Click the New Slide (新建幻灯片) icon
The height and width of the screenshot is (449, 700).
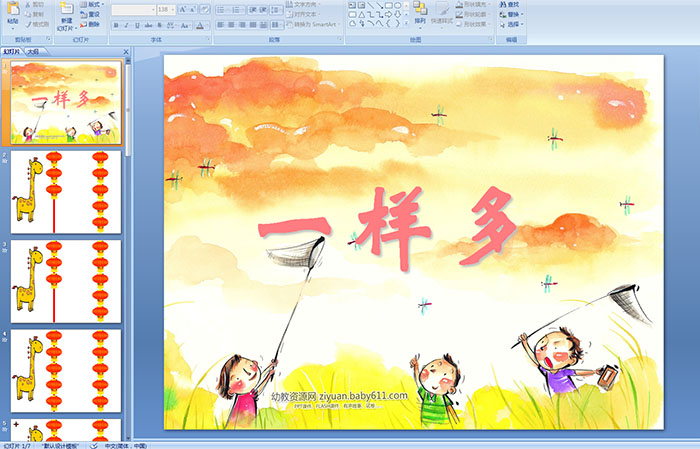tap(67, 8)
